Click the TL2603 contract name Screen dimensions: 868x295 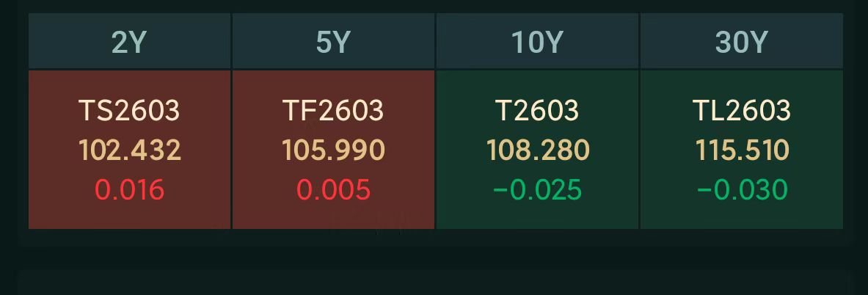741,111
